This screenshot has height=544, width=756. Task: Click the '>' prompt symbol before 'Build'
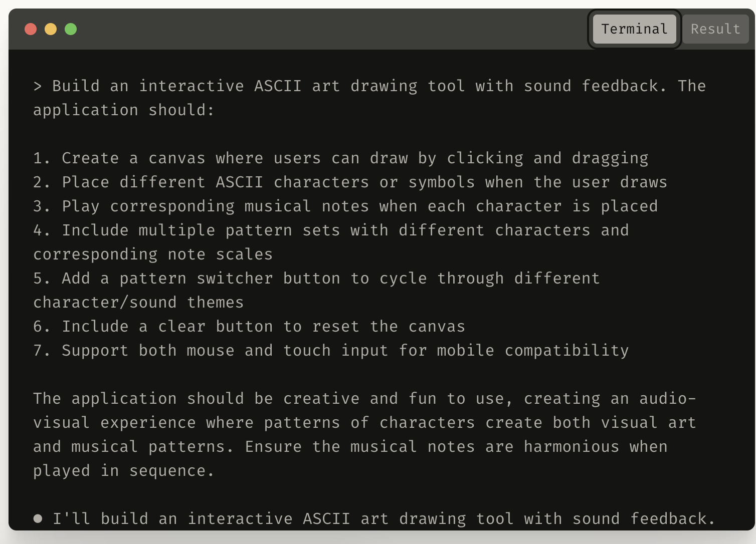click(38, 86)
